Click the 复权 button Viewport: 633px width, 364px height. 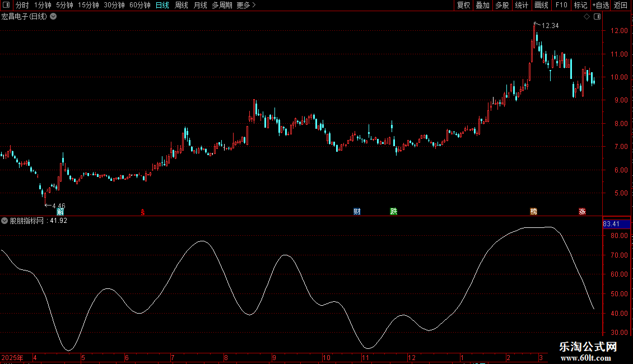(463, 5)
